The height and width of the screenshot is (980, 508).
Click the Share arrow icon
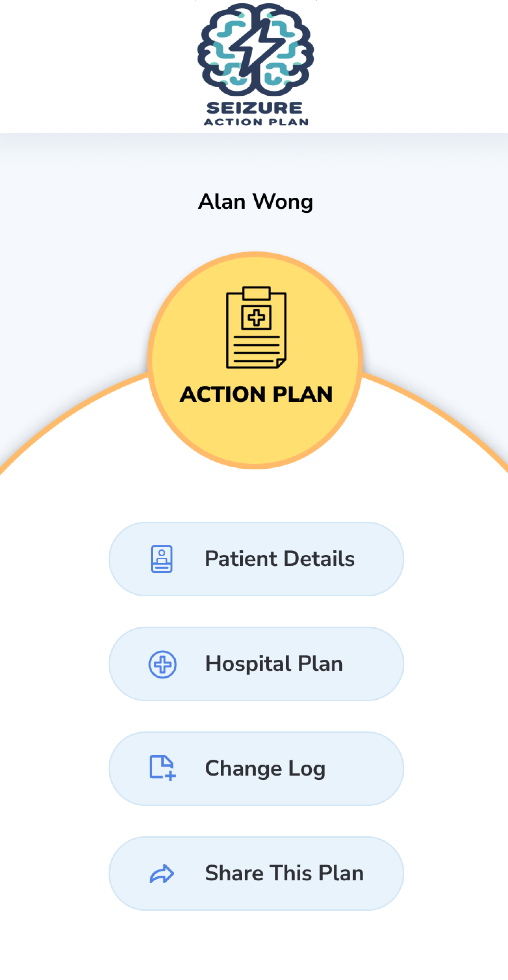pyautogui.click(x=162, y=873)
